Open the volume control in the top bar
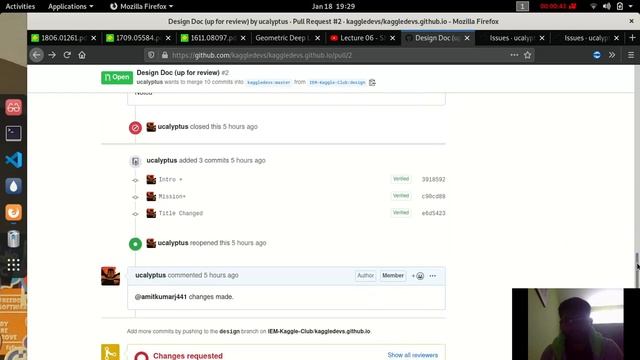The height and width of the screenshot is (360, 640). pyautogui.click(x=607, y=6)
